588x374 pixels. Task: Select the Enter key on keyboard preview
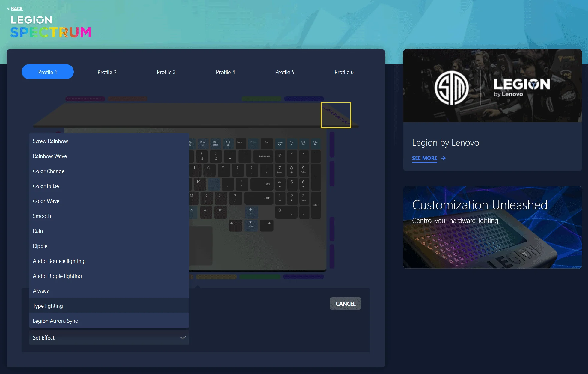262,184
